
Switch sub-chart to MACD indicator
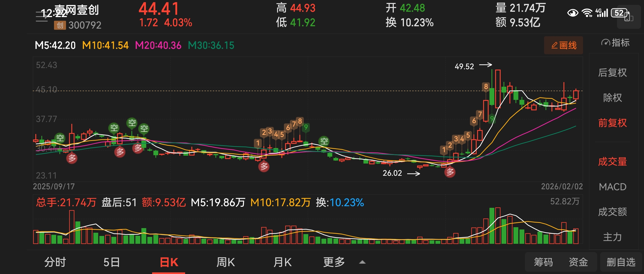[612, 187]
